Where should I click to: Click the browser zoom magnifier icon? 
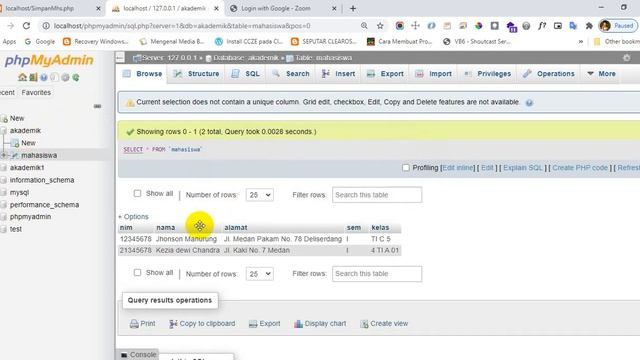(364, 26)
